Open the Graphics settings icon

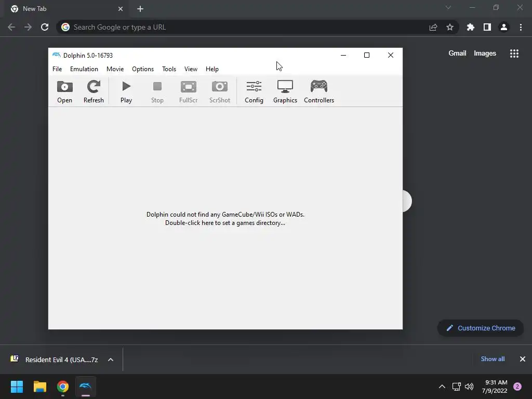coord(285,91)
